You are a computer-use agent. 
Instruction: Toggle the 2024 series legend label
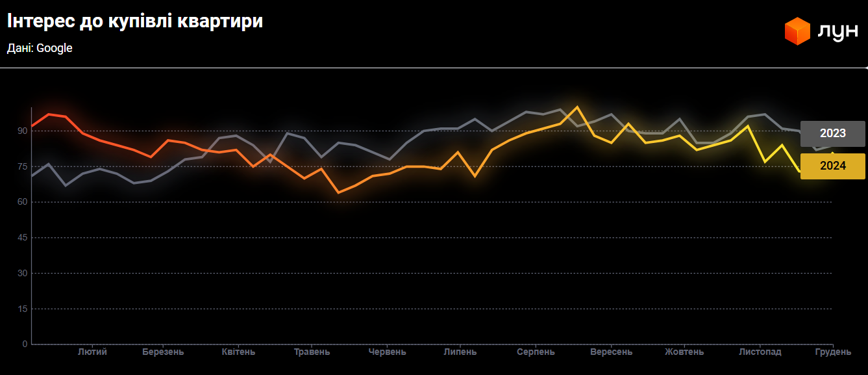(832, 166)
